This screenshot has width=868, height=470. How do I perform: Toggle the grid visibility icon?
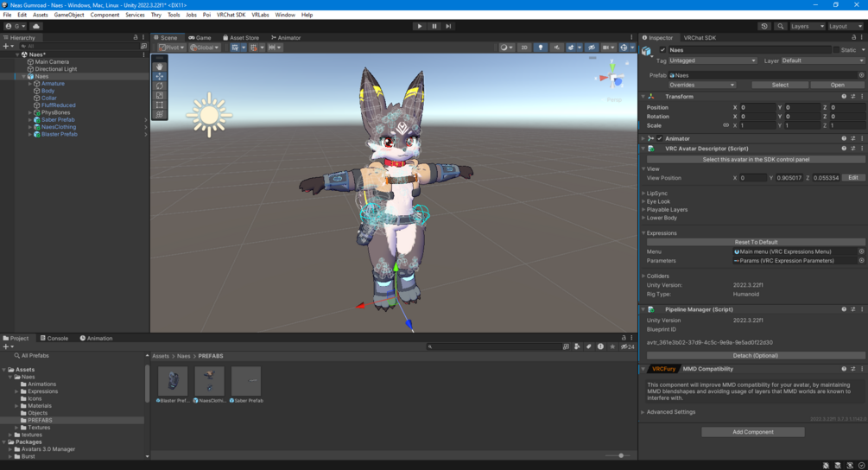pos(235,48)
